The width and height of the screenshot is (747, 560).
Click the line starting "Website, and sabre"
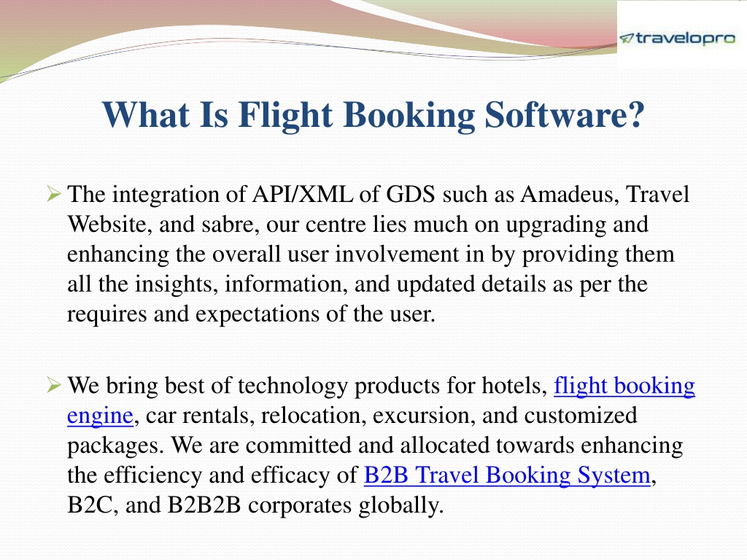tap(357, 225)
